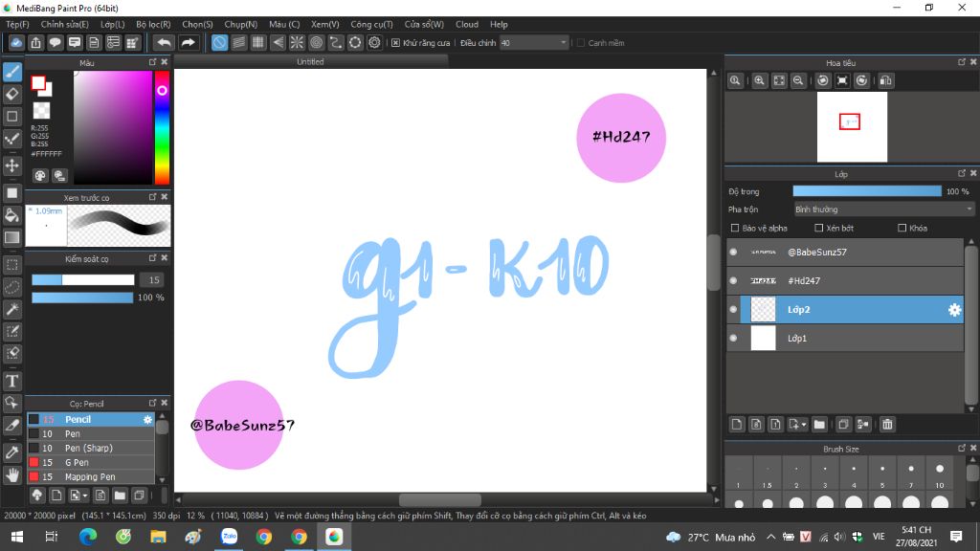Select the G Pen brush

(x=78, y=462)
